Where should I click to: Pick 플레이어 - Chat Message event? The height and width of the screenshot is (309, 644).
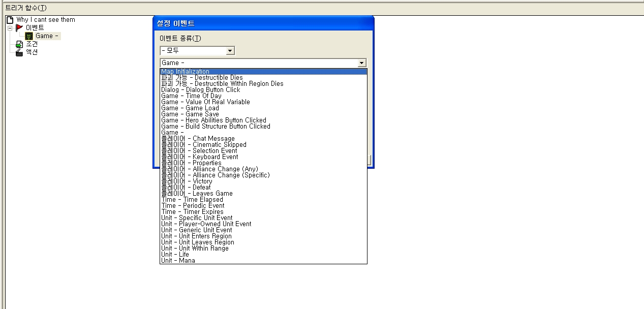263,139
